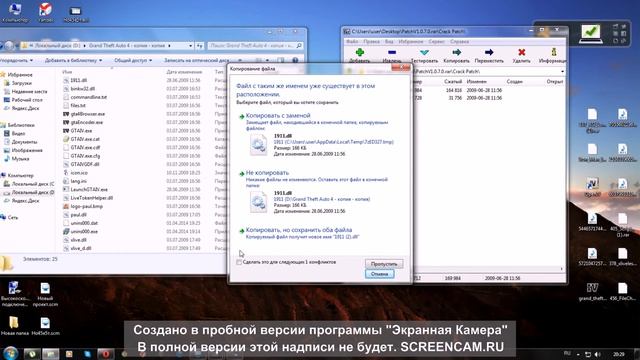Click the Копировать arrow icon in 7-Zip toolbar
The height and width of the screenshot is (360, 640).
456,52
